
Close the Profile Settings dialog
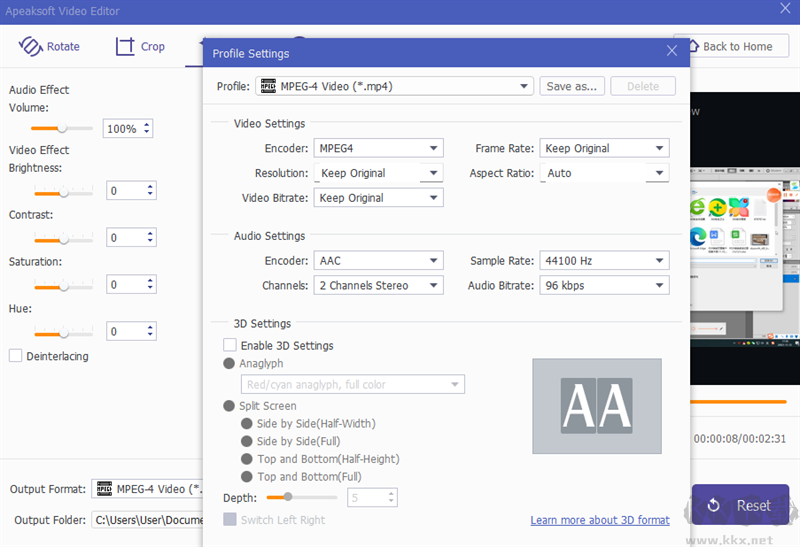(672, 52)
